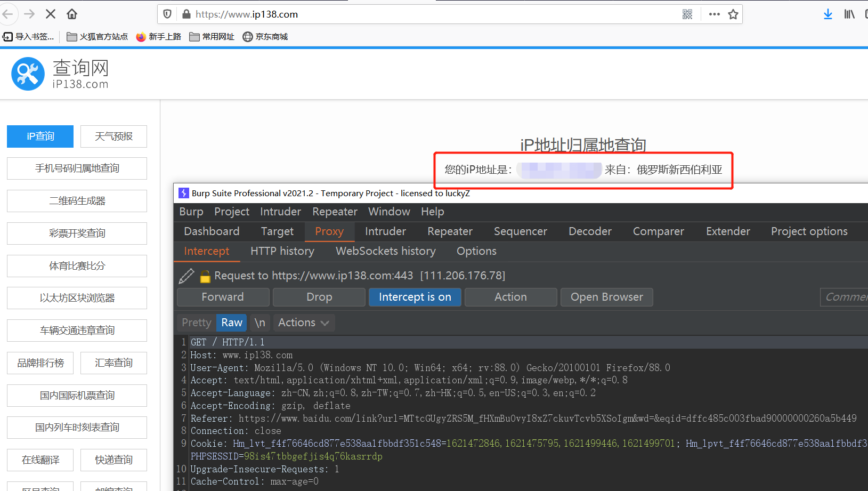
Task: Switch to the Sequencer tab
Action: (x=521, y=231)
